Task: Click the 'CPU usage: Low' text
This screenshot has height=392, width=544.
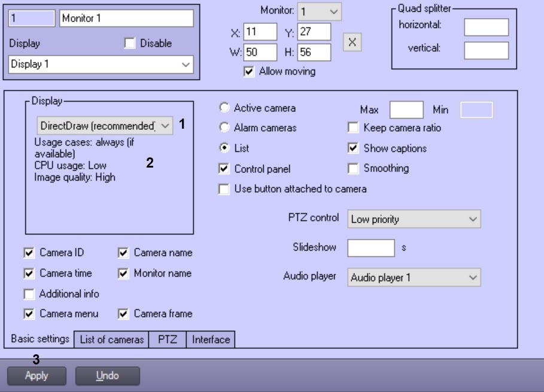Action: [71, 165]
